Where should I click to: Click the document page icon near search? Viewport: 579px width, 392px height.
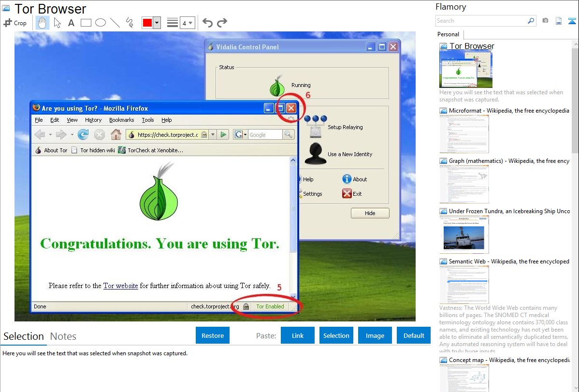point(559,21)
